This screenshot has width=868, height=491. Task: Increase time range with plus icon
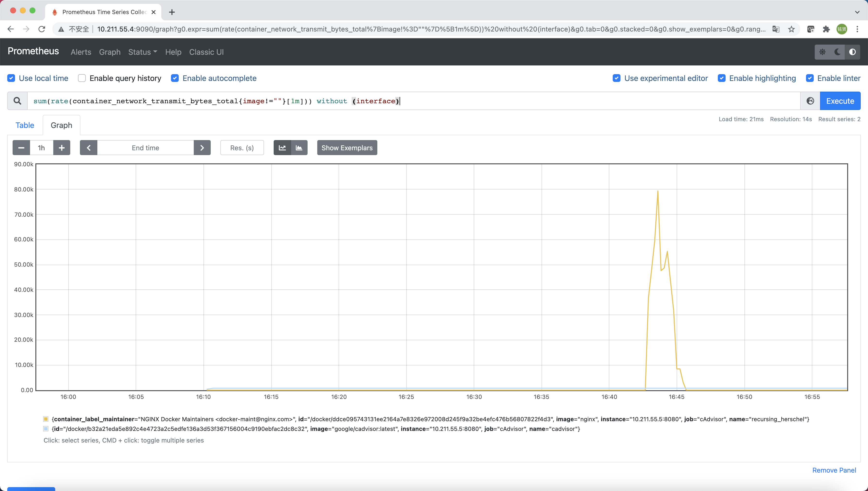click(x=62, y=148)
